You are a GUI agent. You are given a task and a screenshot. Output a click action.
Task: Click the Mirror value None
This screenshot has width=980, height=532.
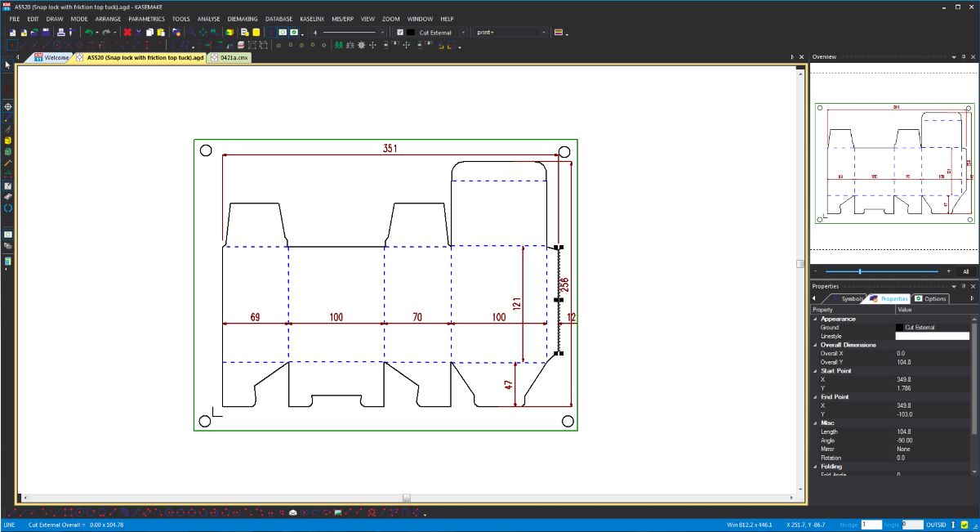[903, 449]
